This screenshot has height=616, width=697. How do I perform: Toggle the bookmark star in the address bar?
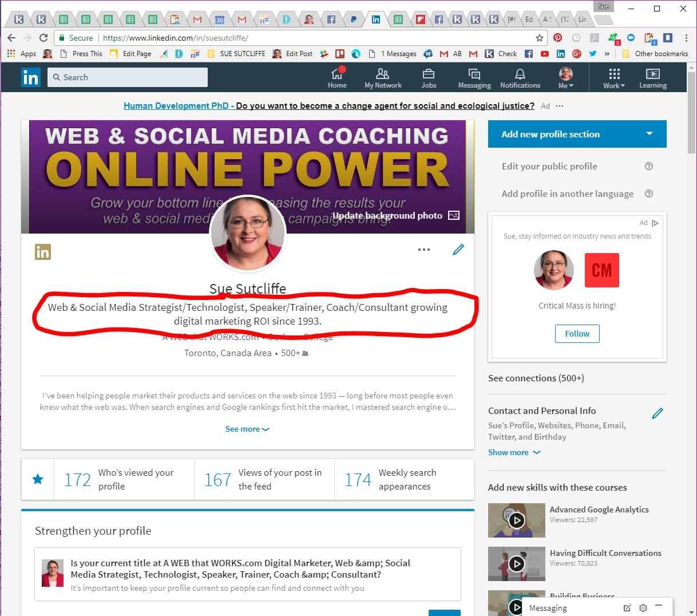point(539,38)
